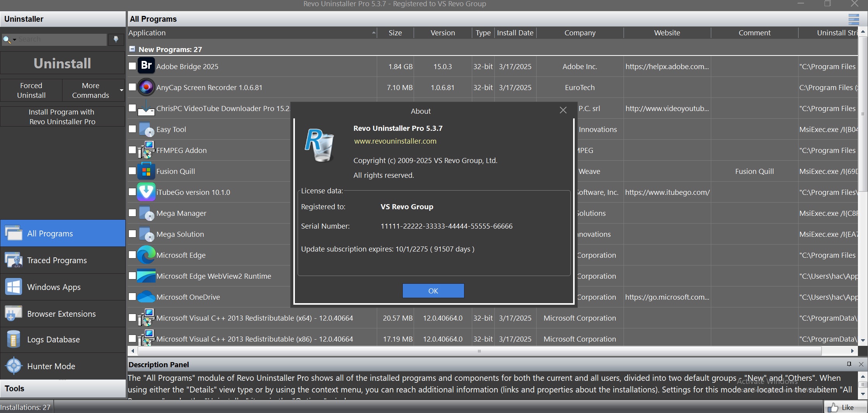Click the Visual C++ 2013 x86 icon
Viewport: 868px width, 413px height.
point(146,338)
